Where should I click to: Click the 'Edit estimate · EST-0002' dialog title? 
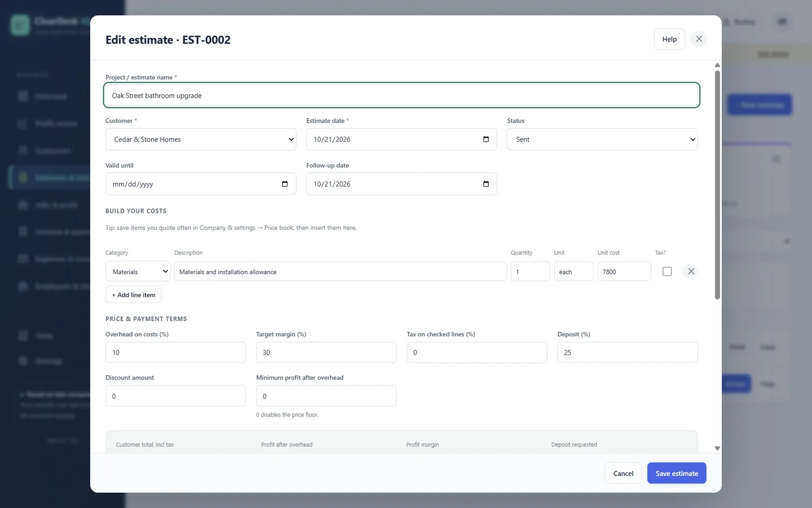click(x=168, y=40)
